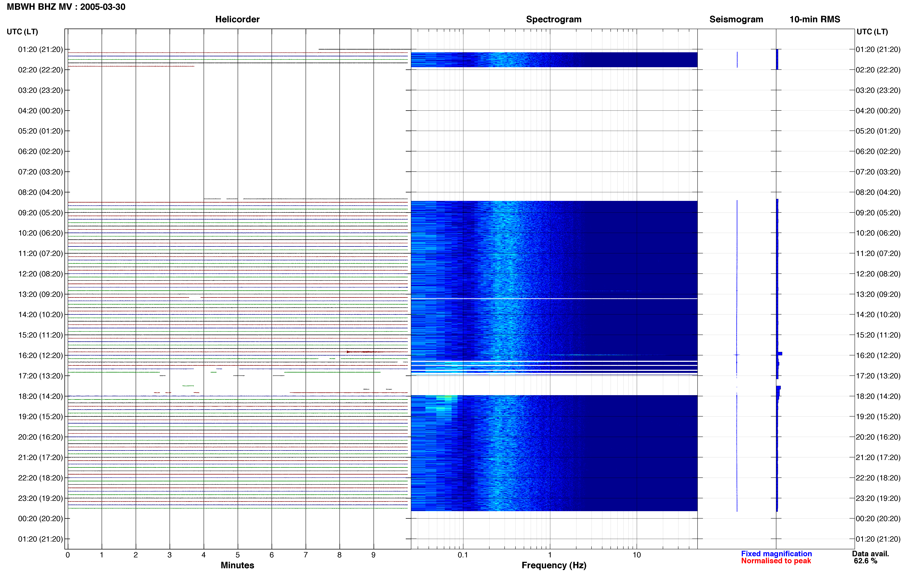Click the 10 Hz tick on frequency axis
924x578 pixels.
[637, 555]
